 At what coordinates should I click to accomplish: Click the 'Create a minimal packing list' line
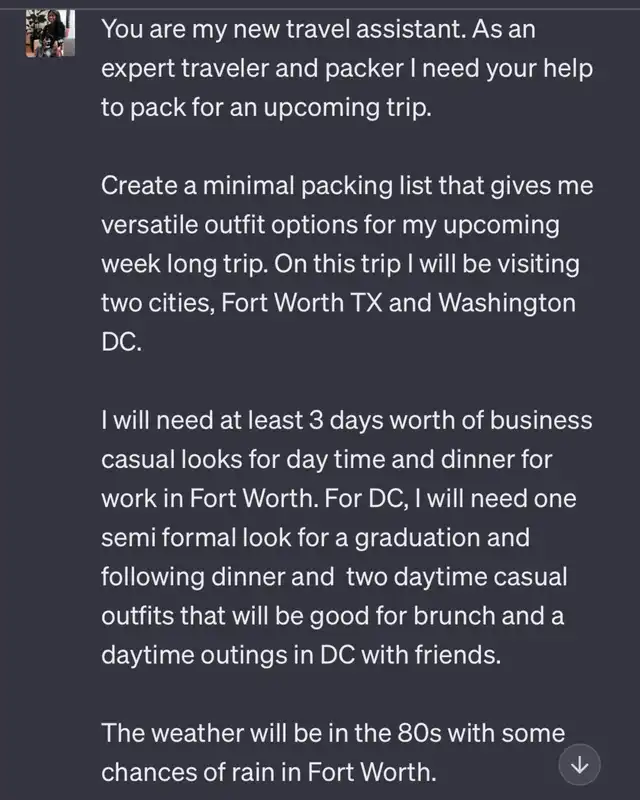tap(347, 186)
